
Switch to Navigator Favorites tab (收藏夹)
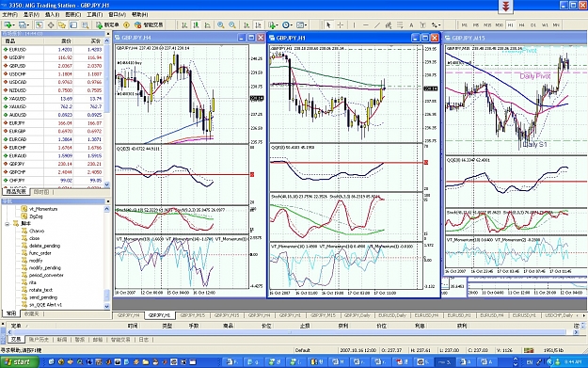[x=31, y=313]
